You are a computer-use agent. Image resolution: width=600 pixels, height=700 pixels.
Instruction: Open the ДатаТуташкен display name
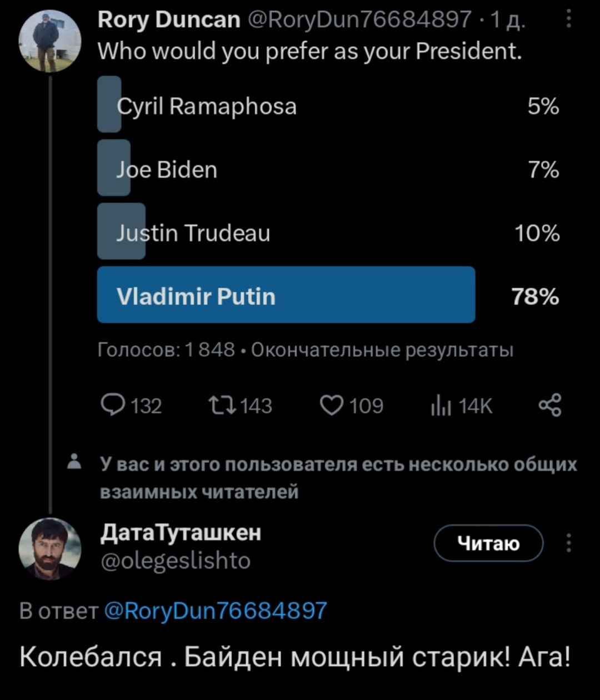(x=181, y=533)
